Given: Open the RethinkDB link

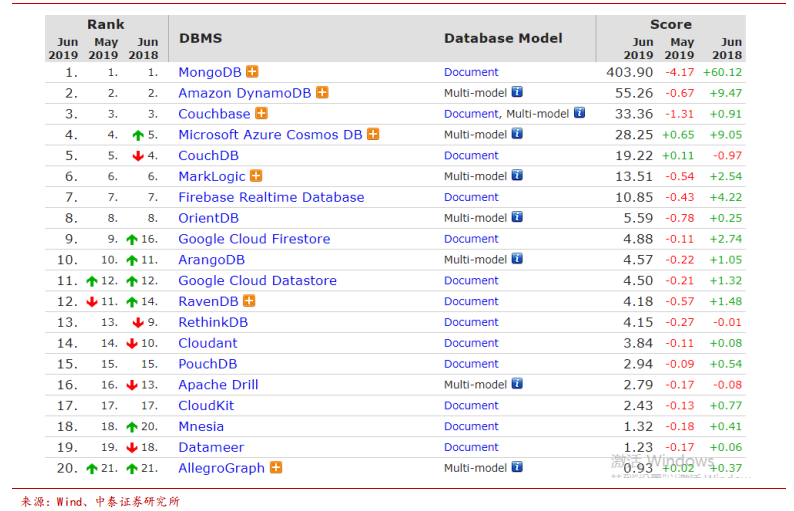Looking at the screenshot, I should click(x=213, y=322).
